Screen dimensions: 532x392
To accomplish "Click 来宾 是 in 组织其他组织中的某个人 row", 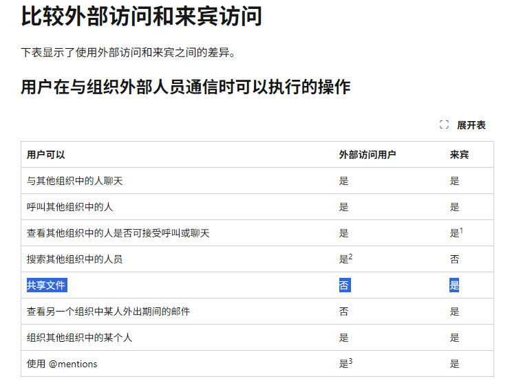I will (x=454, y=338).
